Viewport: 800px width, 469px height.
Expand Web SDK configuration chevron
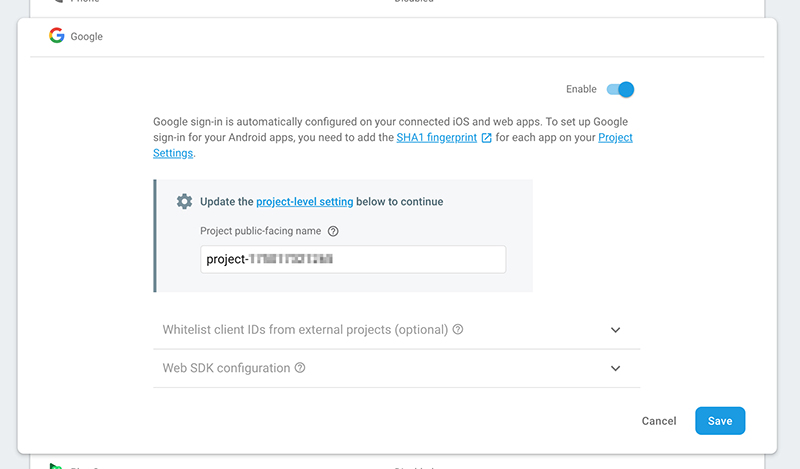(x=616, y=368)
